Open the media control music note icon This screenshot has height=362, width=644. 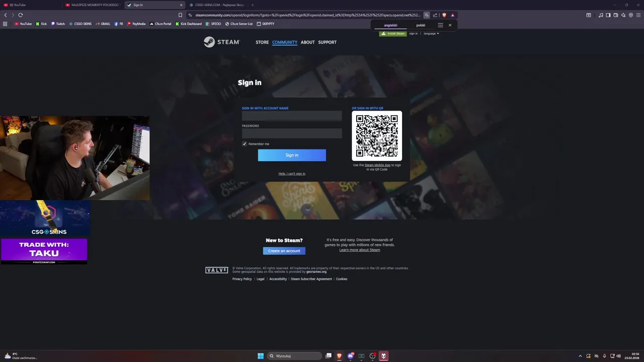pos(601,15)
